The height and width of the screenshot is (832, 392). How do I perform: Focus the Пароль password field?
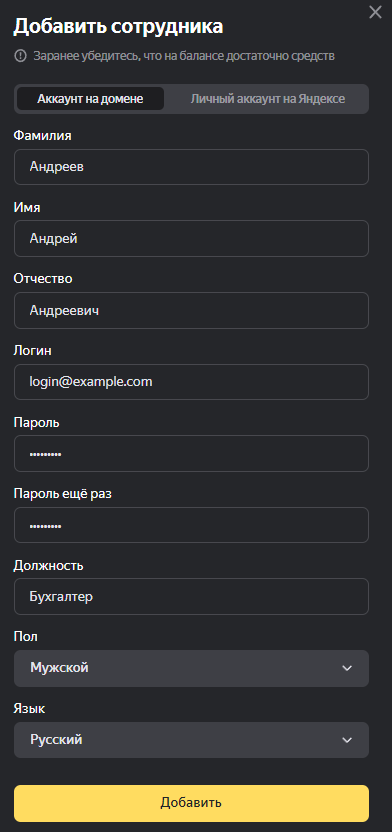(191, 454)
